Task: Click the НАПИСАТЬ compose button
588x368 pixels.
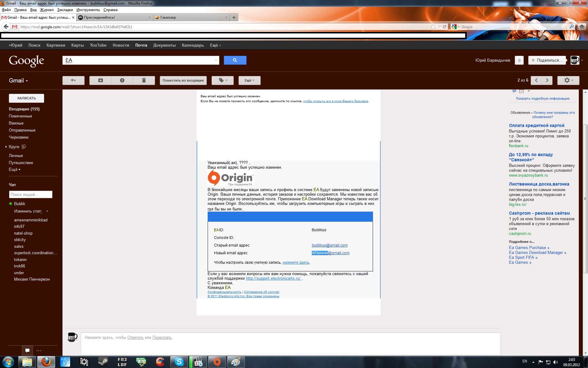Action: 26,98
